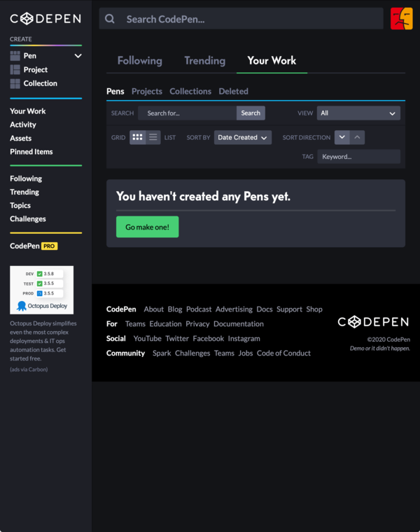Open Topics in the sidebar

click(20, 206)
